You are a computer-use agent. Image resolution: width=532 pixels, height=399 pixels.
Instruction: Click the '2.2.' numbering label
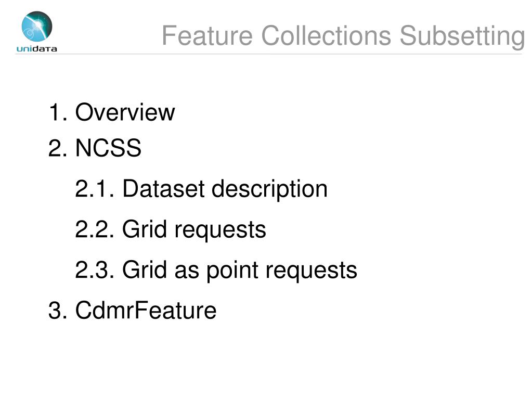pyautogui.click(x=95, y=229)
